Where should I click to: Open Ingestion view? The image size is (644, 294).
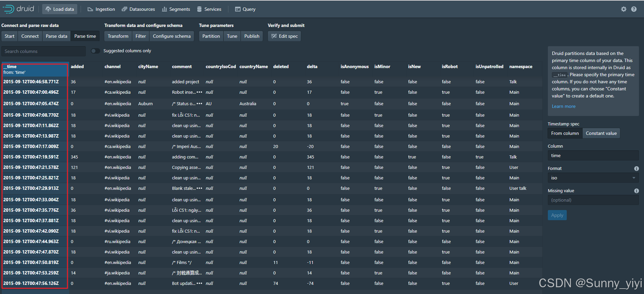(101, 9)
